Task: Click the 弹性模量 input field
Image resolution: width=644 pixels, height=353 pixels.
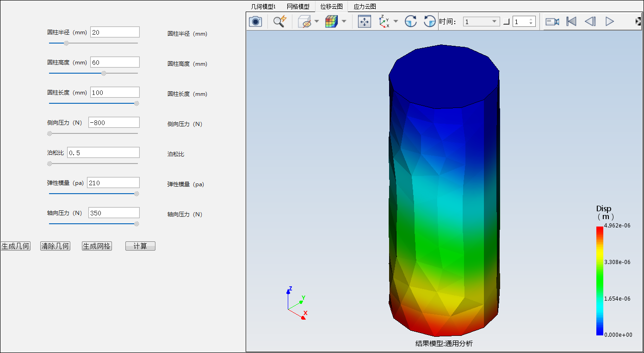Action: [x=113, y=183]
